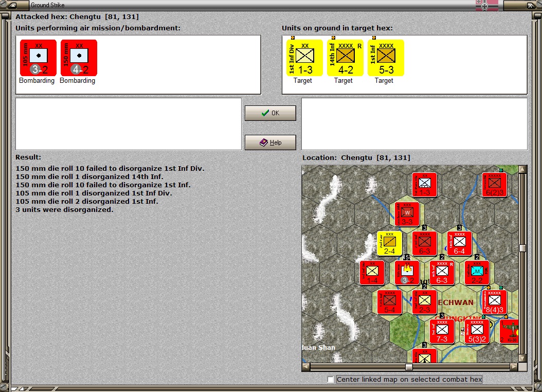The width and height of the screenshot is (542, 392).
Task: Click the national flag icon in title bar
Action: coord(486,5)
